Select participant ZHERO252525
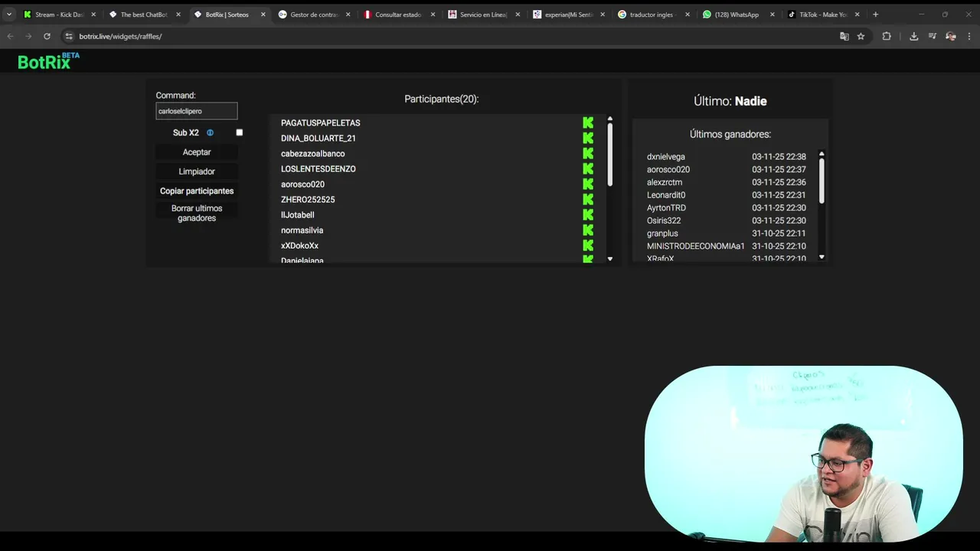980x551 pixels. click(308, 200)
